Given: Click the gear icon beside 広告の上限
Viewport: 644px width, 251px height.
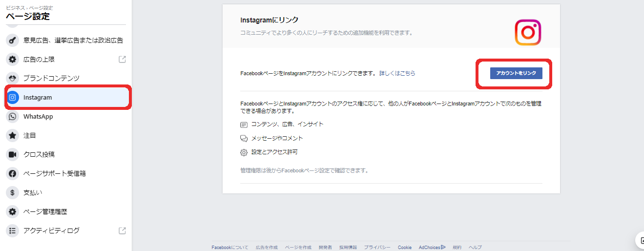Looking at the screenshot, I should coord(12,60).
